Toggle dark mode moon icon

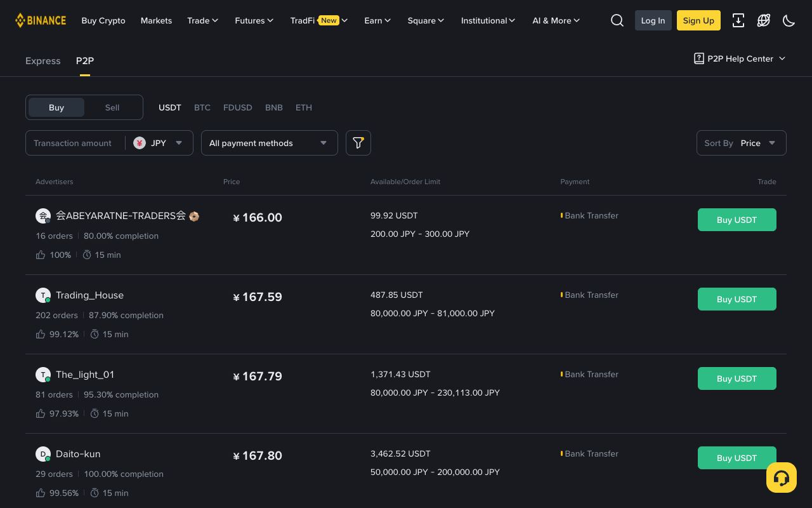point(789,20)
